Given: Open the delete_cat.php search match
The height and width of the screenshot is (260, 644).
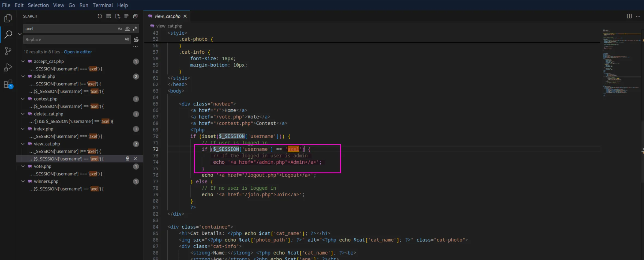Looking at the screenshot, I should click(x=71, y=121).
